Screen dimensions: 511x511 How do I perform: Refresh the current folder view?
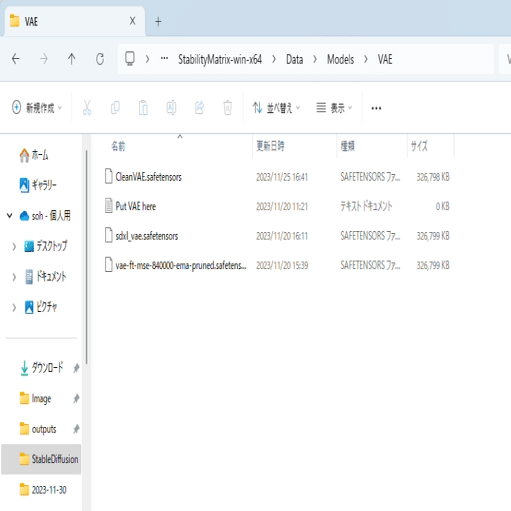(100, 59)
